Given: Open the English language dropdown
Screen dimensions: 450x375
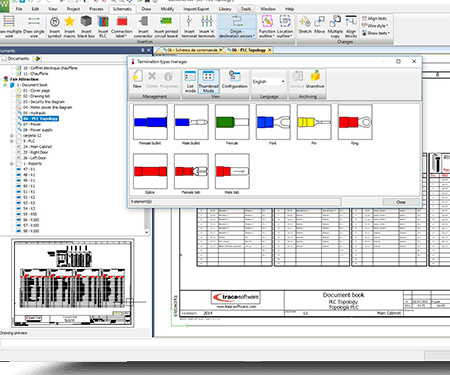Looking at the screenshot, I should coord(268,81).
